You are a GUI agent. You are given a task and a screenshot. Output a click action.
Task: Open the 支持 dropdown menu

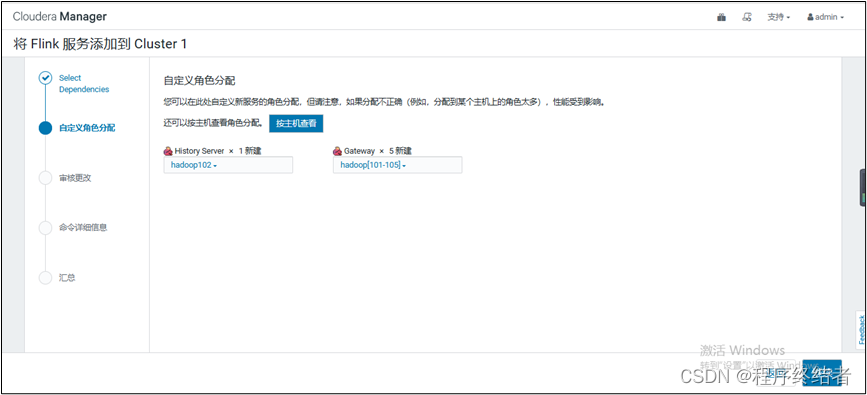point(779,17)
